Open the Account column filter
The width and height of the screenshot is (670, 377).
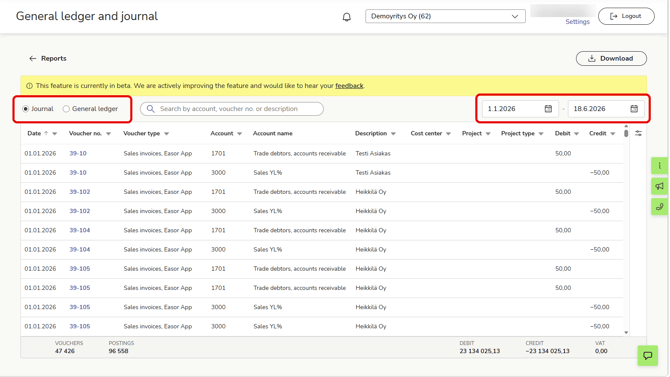(240, 134)
